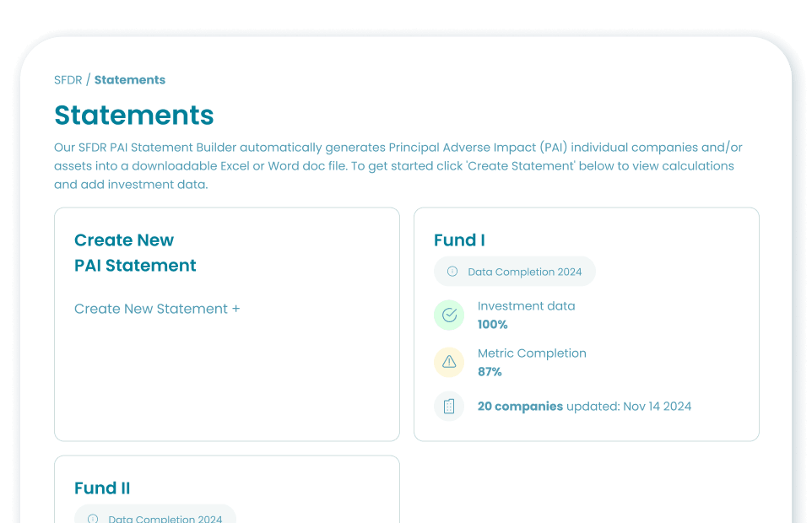Select the 100% investment data value
This screenshot has height=523, width=812.
492,325
